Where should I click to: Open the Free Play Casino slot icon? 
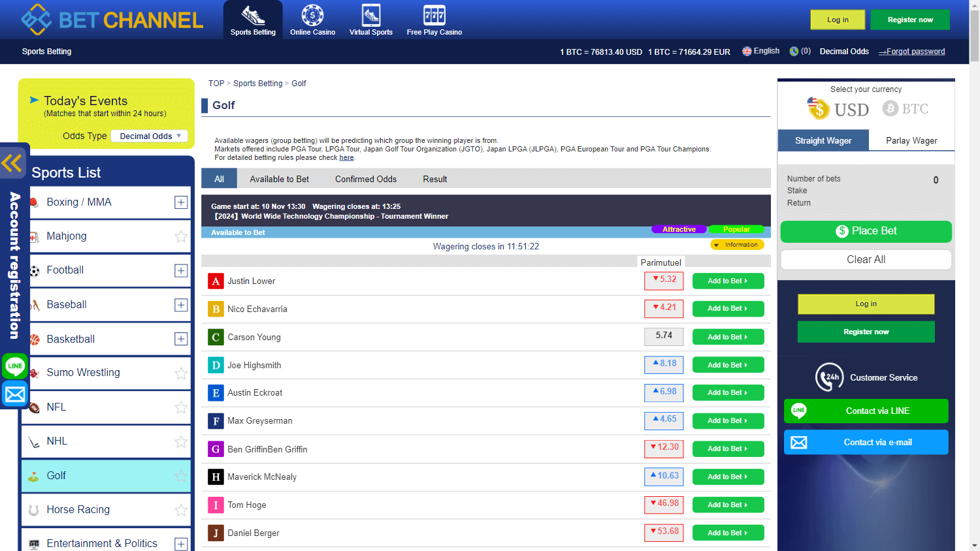[434, 15]
